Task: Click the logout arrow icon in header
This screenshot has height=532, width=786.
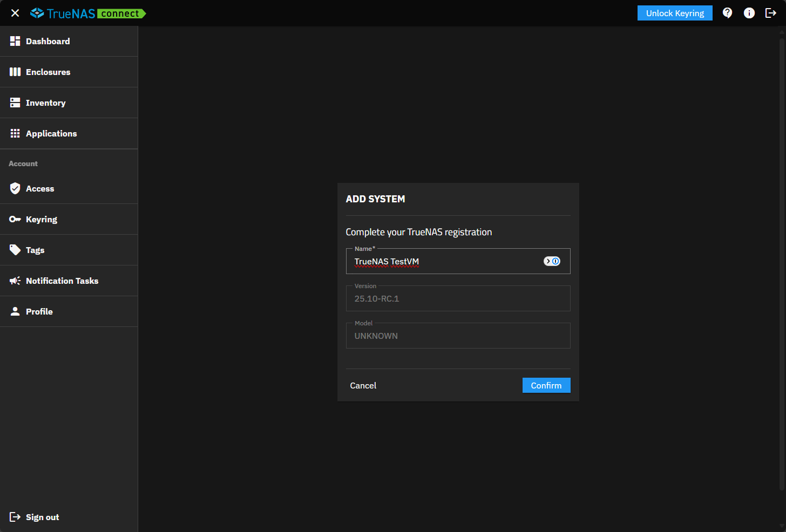Action: pos(771,13)
